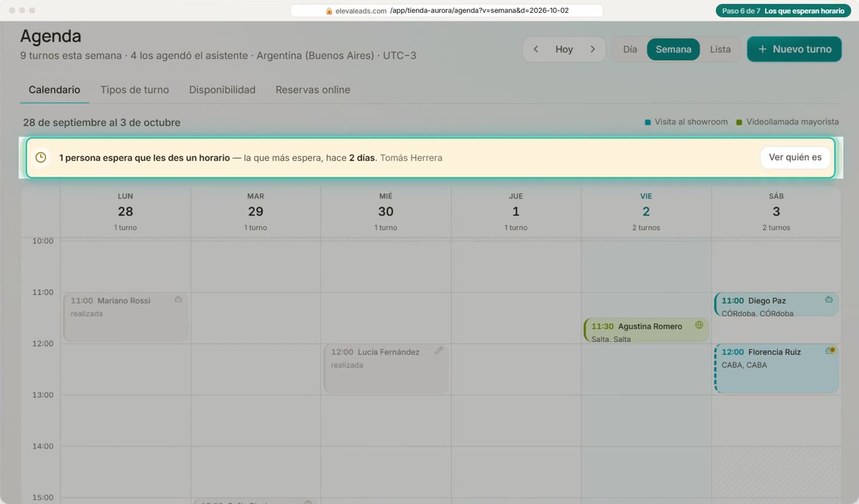Viewport: 859px width, 504px height.
Task: Click the 10:00 time label
Action: pos(43,241)
